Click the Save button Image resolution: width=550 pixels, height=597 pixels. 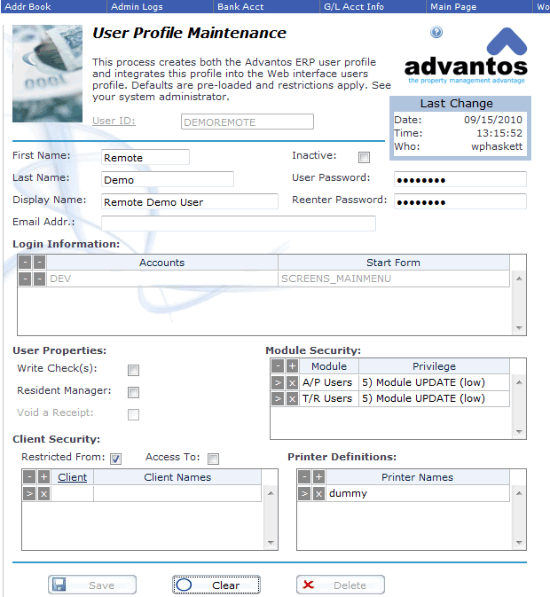[x=92, y=585]
